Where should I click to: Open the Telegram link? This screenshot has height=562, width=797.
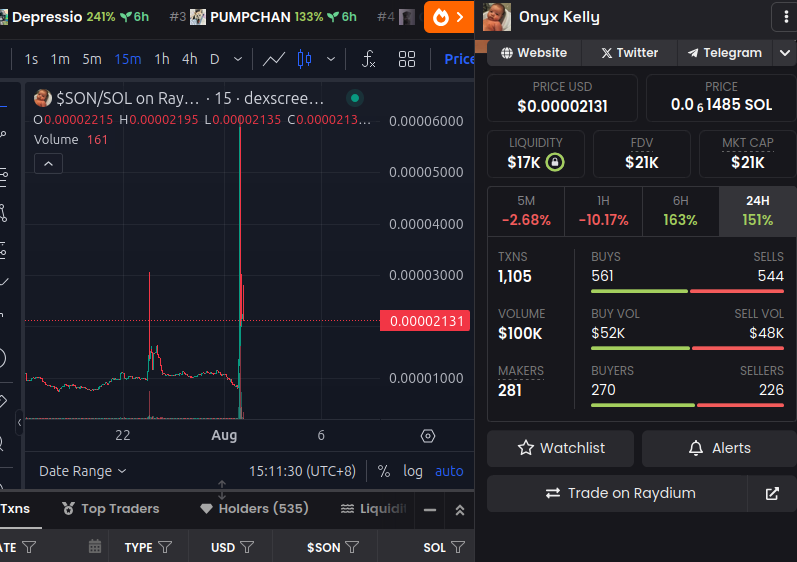click(725, 53)
